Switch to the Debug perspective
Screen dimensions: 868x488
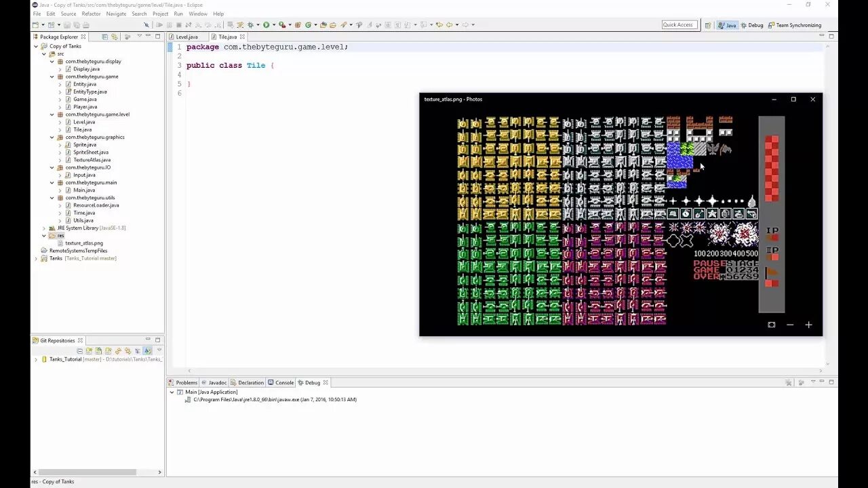coord(751,25)
